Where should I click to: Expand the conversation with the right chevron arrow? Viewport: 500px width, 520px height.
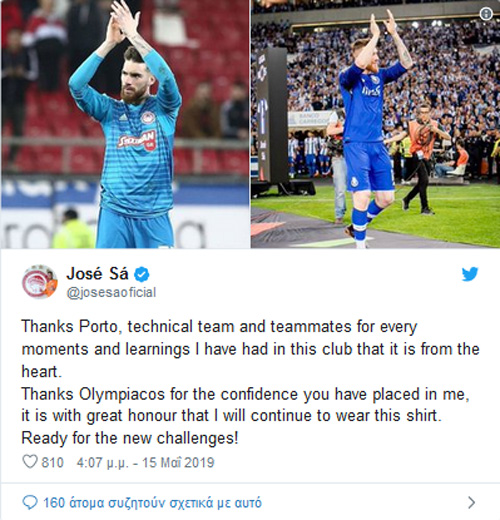[471, 502]
